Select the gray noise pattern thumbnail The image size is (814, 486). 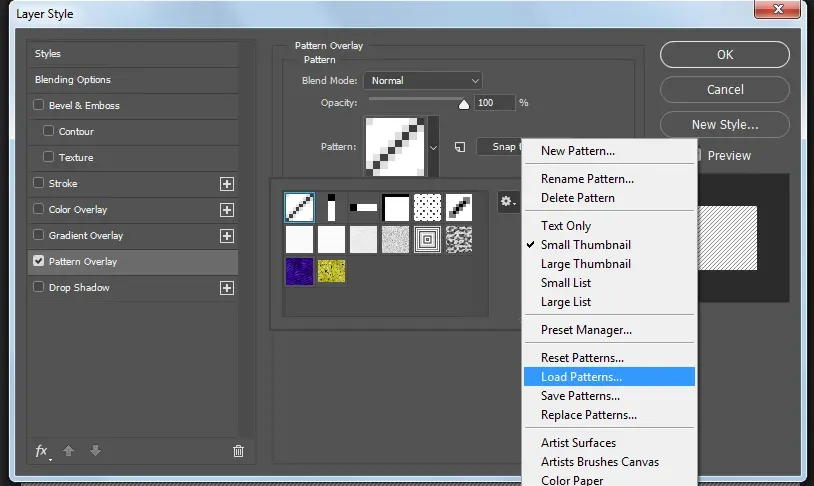[x=396, y=239]
